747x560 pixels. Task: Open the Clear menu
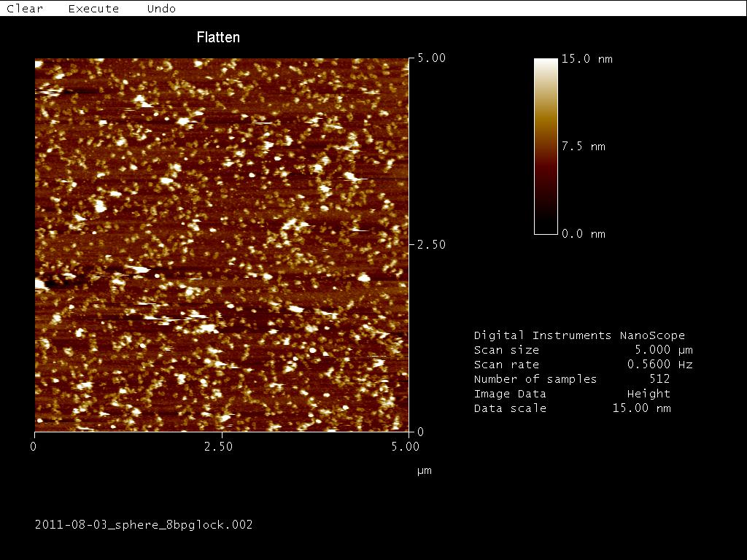tap(25, 9)
